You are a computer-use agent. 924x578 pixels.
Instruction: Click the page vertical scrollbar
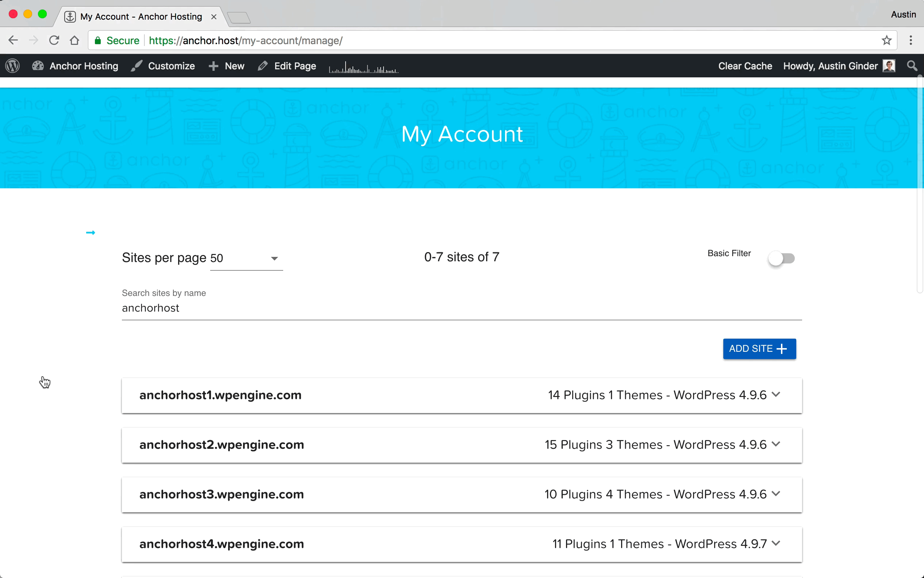tap(920, 184)
